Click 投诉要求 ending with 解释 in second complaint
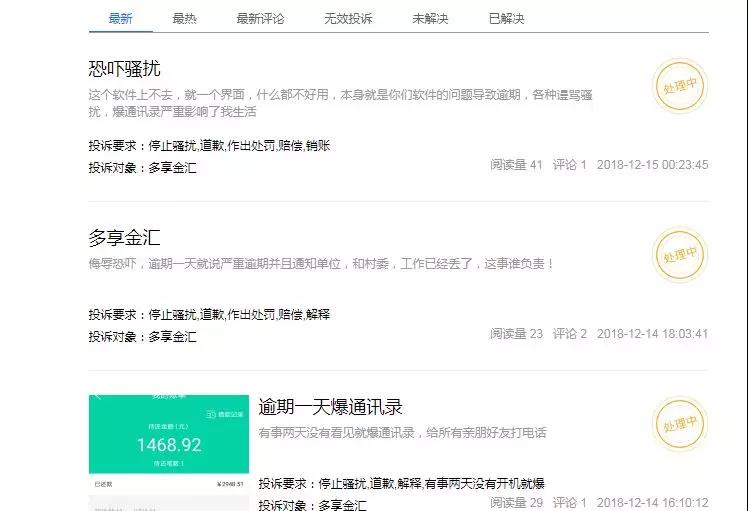 (x=209, y=314)
